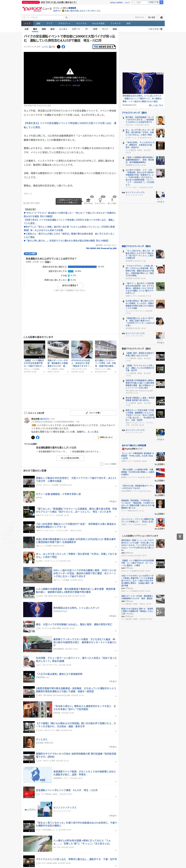This screenshot has height=868, width=186.
Task: Open the みんなの意見 navigation tab
Action: [x=98, y=24]
